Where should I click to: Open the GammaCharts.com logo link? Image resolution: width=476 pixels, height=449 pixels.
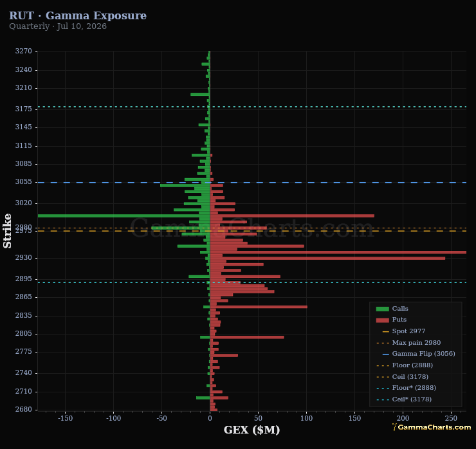(x=432, y=427)
